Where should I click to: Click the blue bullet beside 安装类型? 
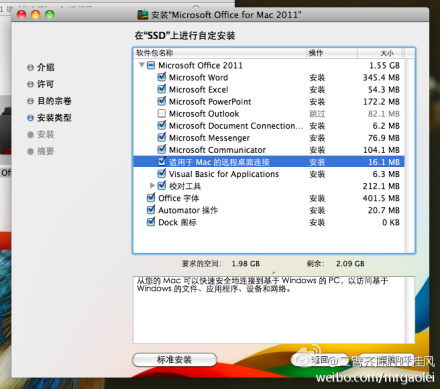pos(30,118)
